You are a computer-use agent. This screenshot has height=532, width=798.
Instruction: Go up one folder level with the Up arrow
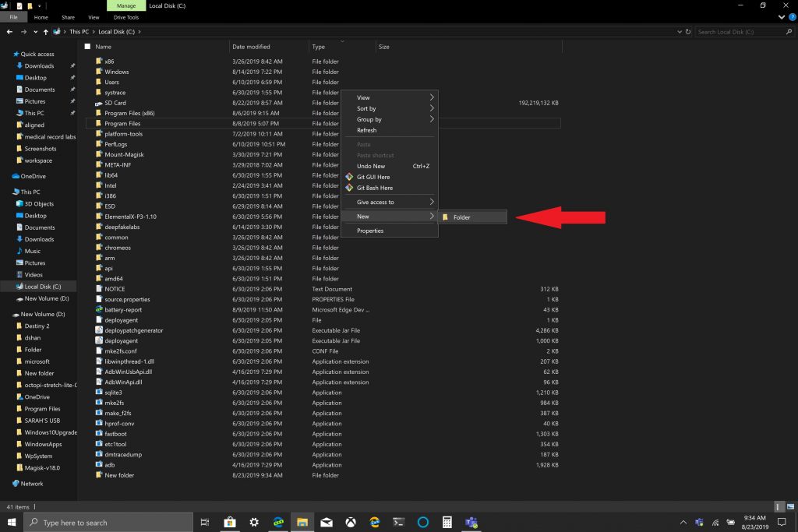click(47, 32)
